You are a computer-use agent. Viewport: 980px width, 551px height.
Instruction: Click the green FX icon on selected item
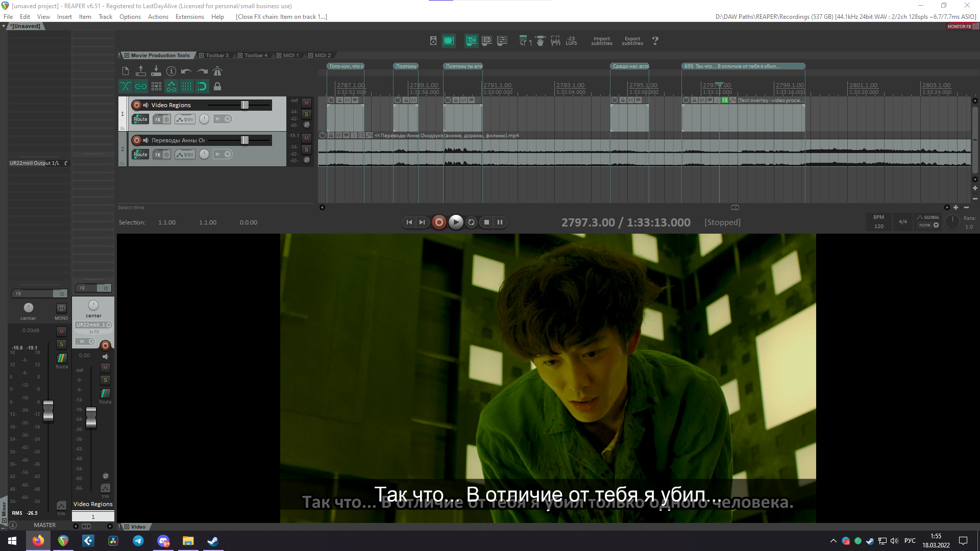[725, 101]
